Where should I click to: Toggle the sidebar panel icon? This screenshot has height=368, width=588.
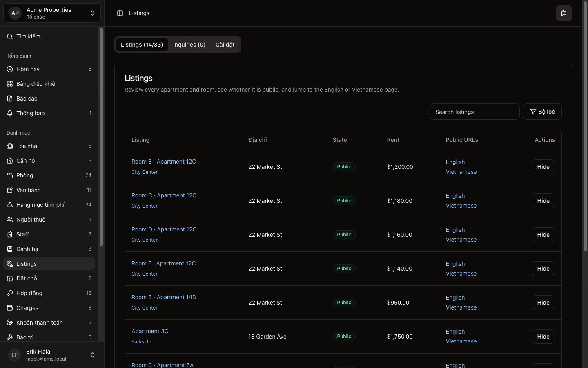pos(120,13)
